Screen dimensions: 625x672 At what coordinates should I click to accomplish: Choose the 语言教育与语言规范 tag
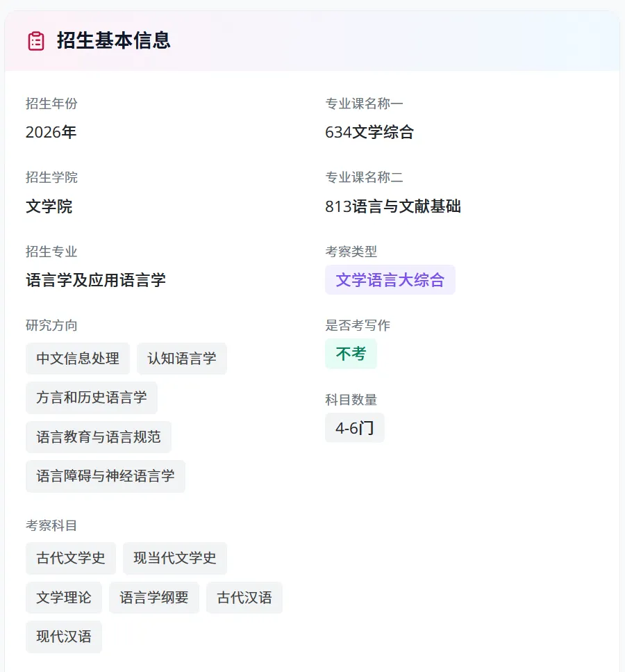99,437
